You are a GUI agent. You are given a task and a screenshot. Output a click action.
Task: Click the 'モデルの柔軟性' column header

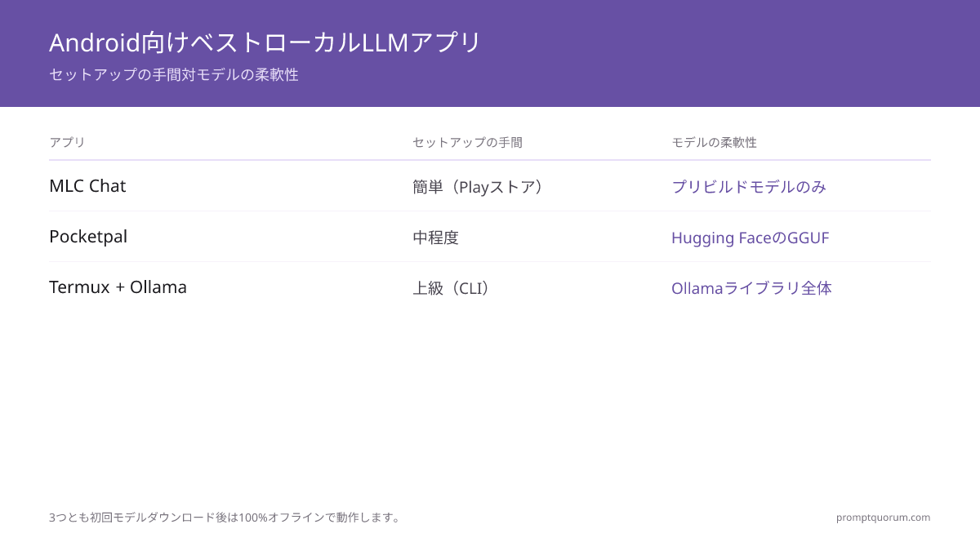(x=714, y=142)
